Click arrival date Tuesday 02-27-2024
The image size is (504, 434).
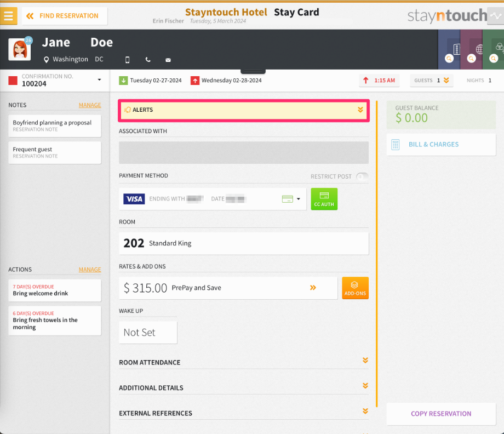(x=156, y=81)
